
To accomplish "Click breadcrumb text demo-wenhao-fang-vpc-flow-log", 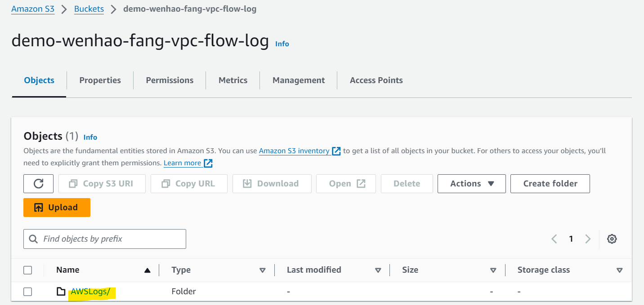I will click(x=190, y=9).
